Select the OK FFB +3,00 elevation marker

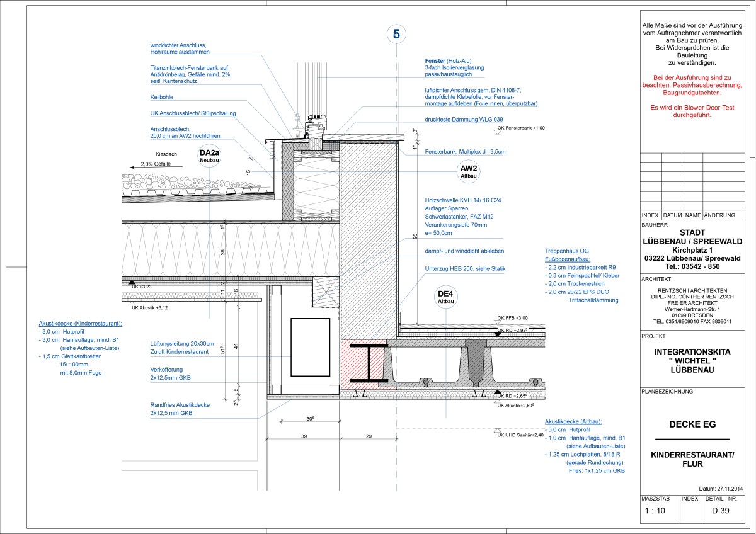click(x=513, y=319)
